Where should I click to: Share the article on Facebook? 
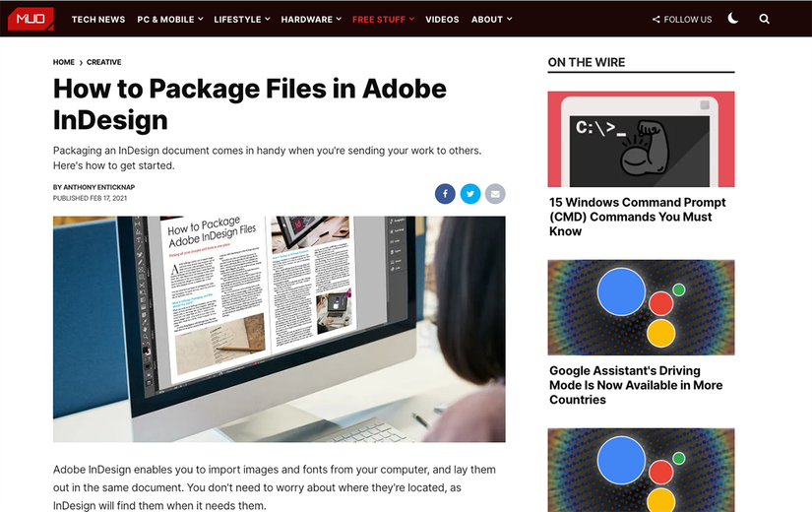tap(445, 194)
